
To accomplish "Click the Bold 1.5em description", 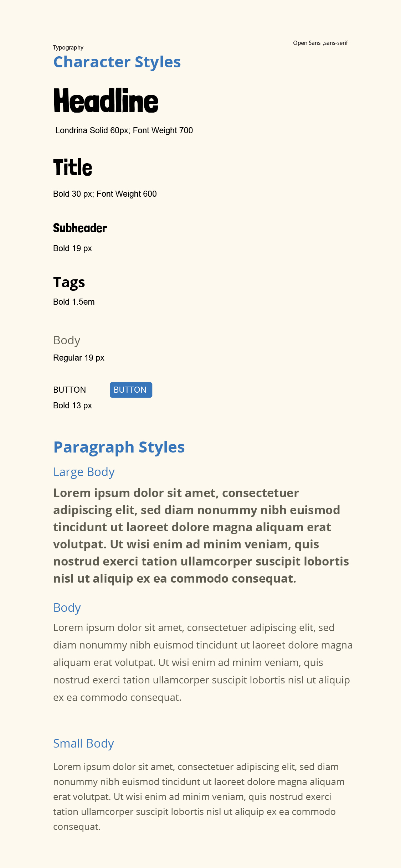I will pos(74,302).
